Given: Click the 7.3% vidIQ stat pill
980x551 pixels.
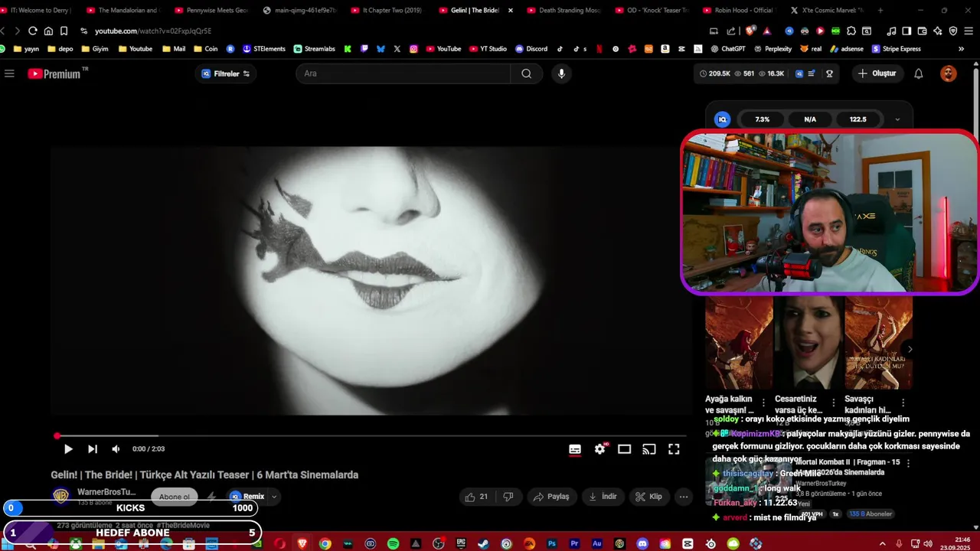Looking at the screenshot, I should 762,119.
